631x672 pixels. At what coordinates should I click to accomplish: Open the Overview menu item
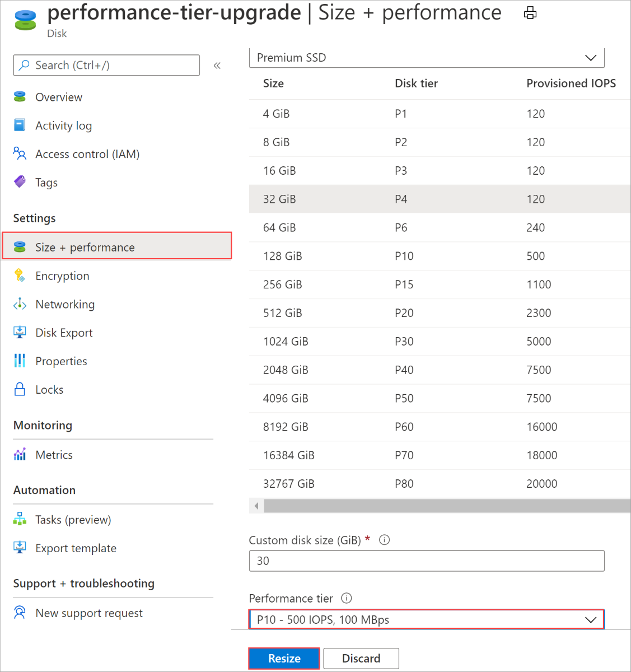click(59, 97)
